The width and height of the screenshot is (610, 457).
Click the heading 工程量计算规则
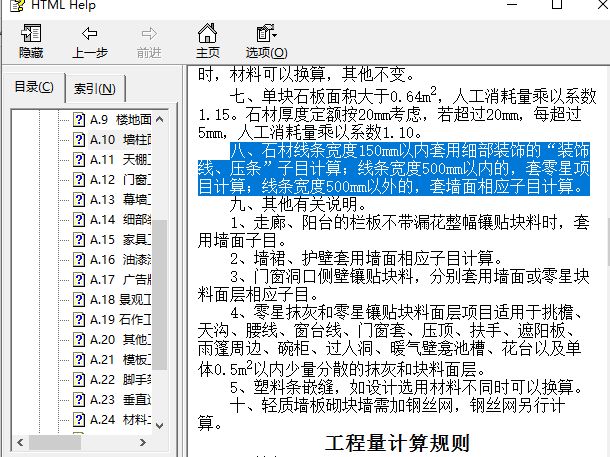click(398, 443)
